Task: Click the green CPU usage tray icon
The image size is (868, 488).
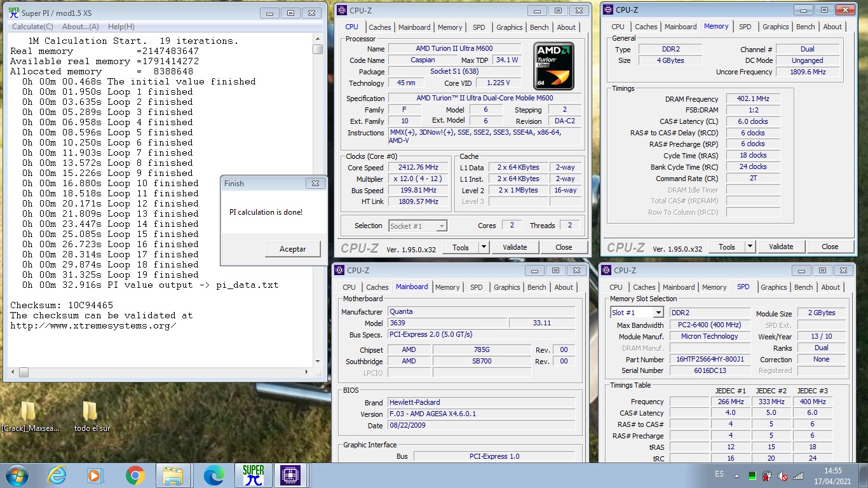Action: click(x=753, y=475)
